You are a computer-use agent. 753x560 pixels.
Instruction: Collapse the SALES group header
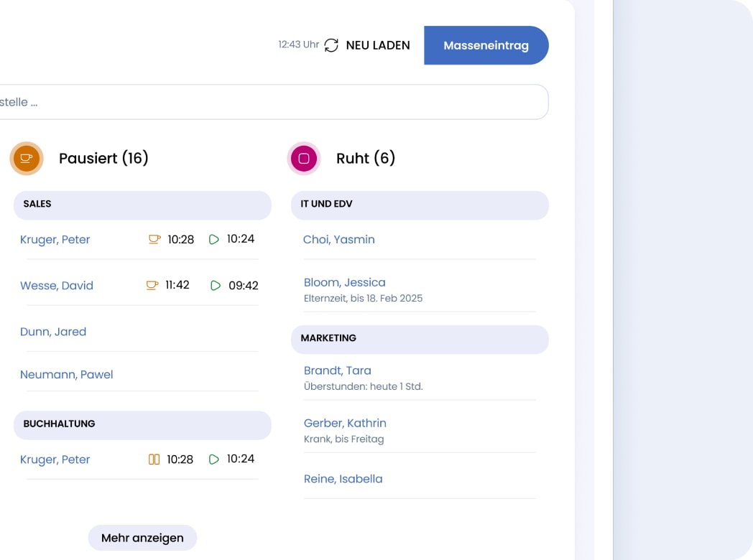pyautogui.click(x=142, y=205)
